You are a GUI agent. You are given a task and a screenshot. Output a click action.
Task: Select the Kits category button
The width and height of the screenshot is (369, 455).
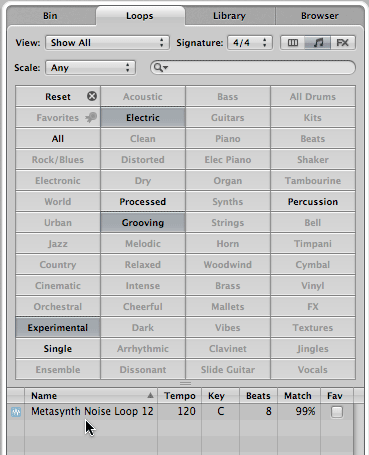click(313, 117)
